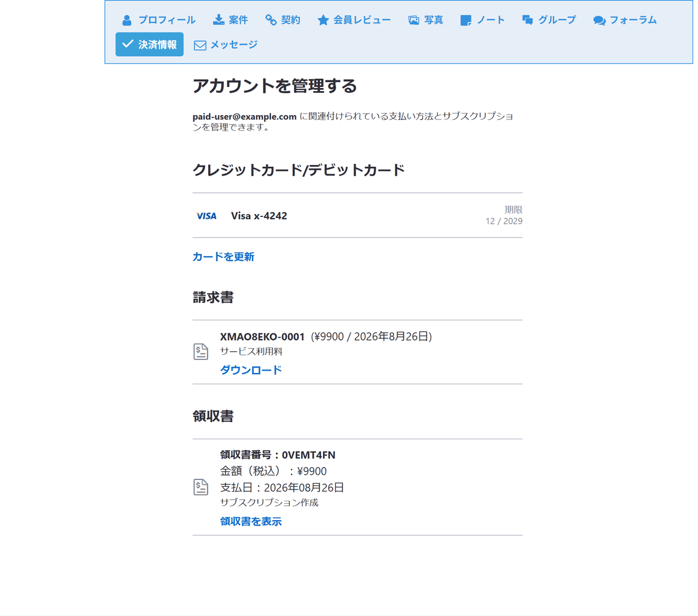Image resolution: width=698 pixels, height=616 pixels.
Task: Open the メッセージ tab
Action: click(226, 45)
